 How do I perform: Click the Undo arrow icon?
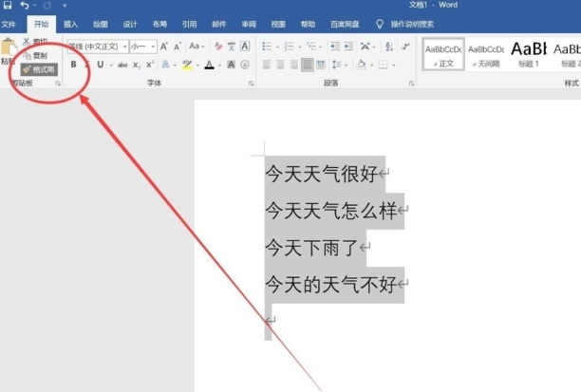pyautogui.click(x=25, y=5)
